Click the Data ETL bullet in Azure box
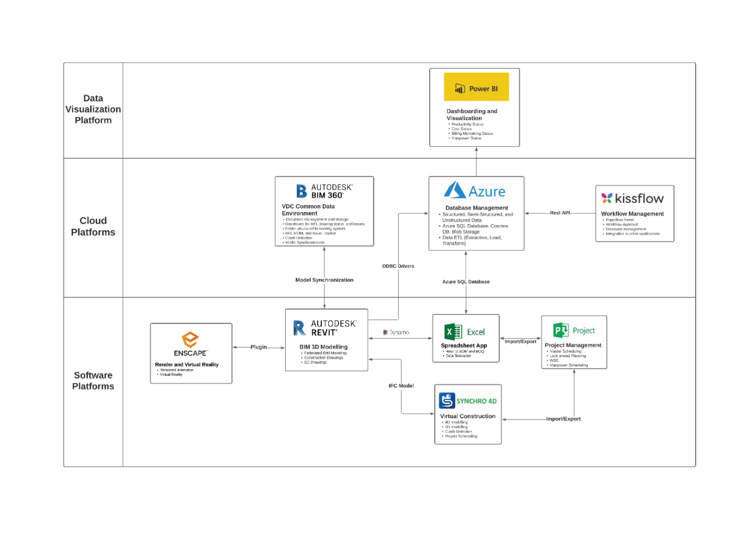Screen dimensions: 756x535 472,241
